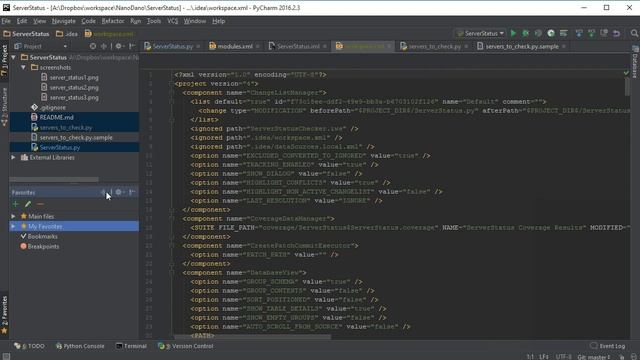The height and width of the screenshot is (360, 640).
Task: Toggle the Structure side tool button
Action: click(x=4, y=107)
